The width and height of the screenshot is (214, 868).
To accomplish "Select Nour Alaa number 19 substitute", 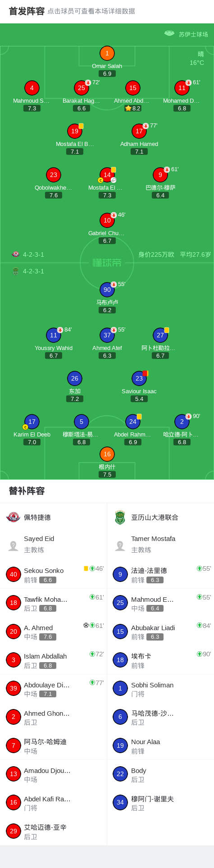I will point(160,745).
